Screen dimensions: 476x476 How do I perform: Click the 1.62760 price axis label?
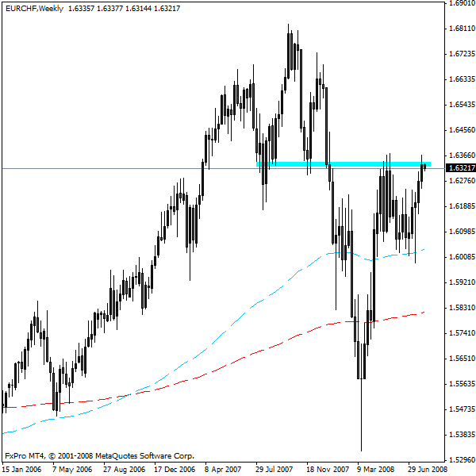point(462,181)
